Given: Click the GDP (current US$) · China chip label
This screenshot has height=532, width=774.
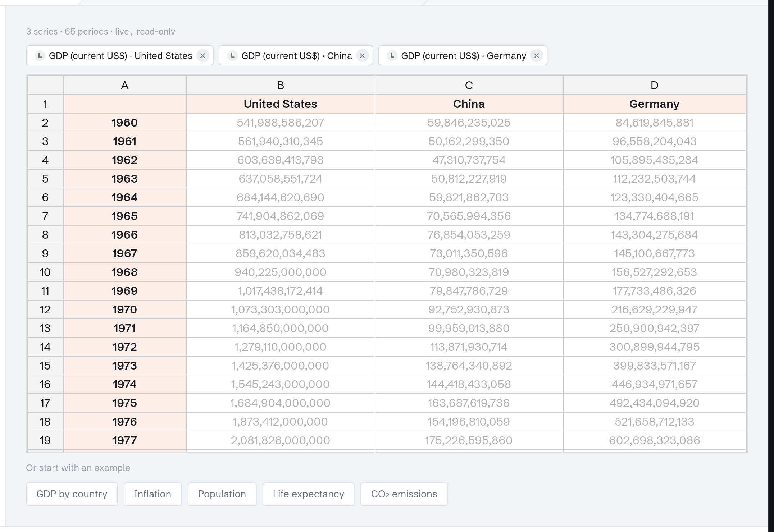Looking at the screenshot, I should tap(297, 56).
